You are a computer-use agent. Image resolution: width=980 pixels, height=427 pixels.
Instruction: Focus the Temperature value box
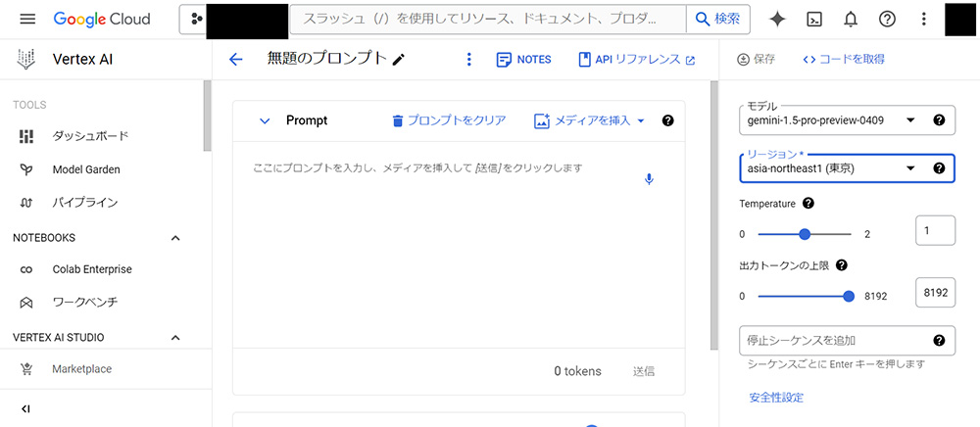coord(935,230)
